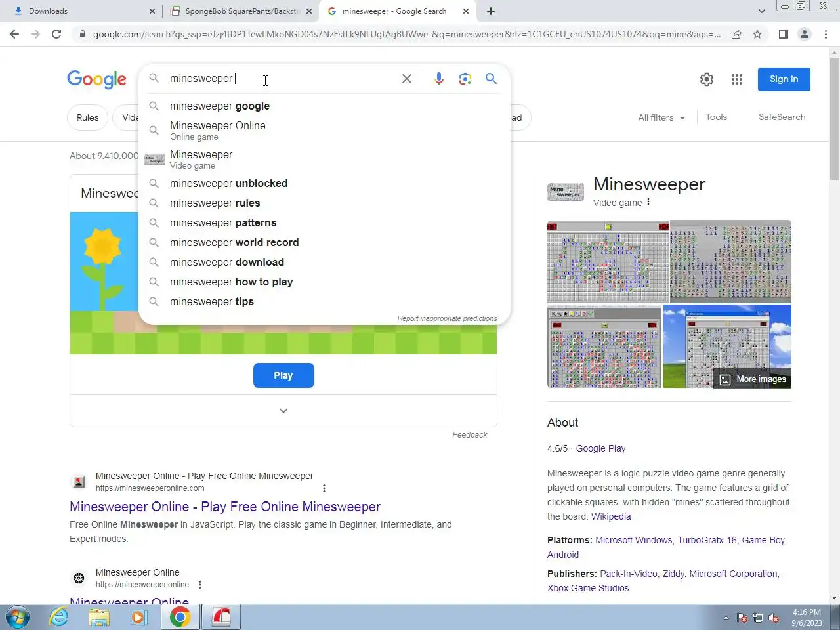Bookmark this page with the star icon
Viewport: 840px width, 630px height.
[757, 34]
